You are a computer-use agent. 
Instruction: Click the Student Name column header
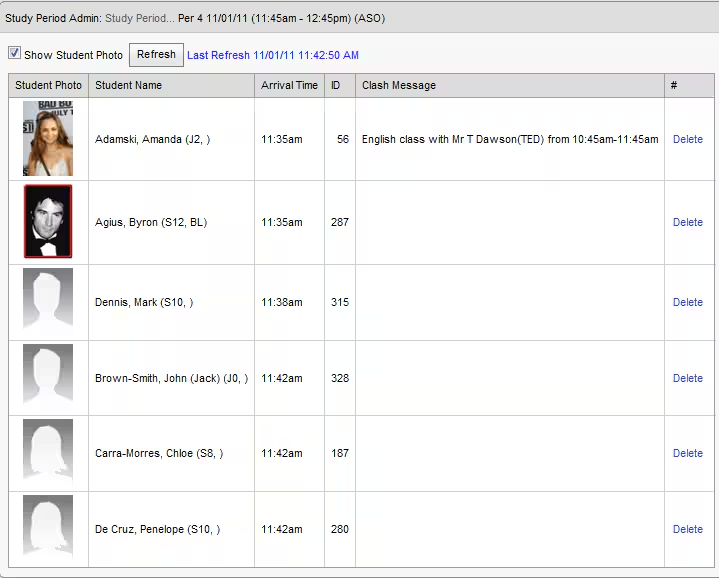click(x=171, y=85)
